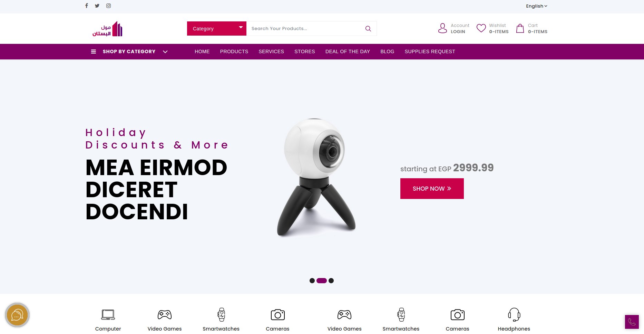Image resolution: width=644 pixels, height=334 pixels.
Task: Go to the Supplies Request page
Action: tap(430, 52)
